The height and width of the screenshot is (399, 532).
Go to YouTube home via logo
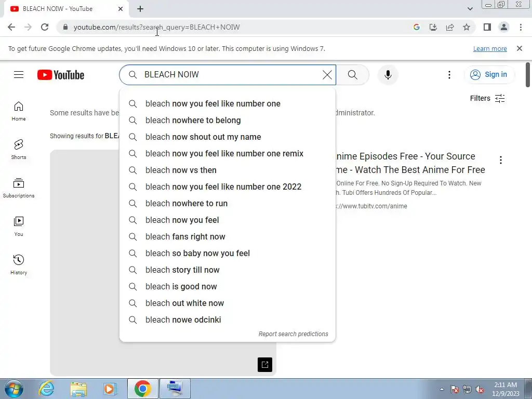pos(61,75)
